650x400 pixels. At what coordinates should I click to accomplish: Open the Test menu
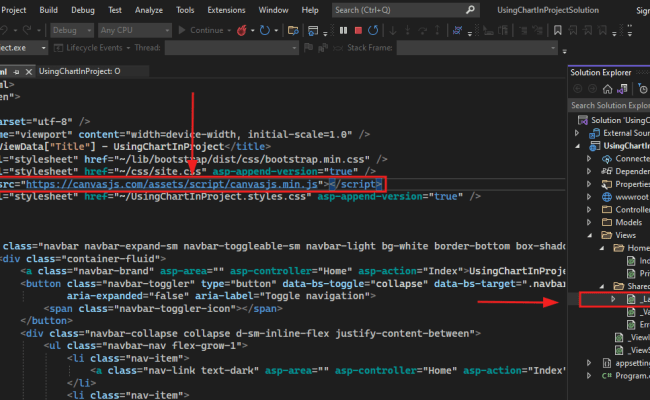pos(115,10)
